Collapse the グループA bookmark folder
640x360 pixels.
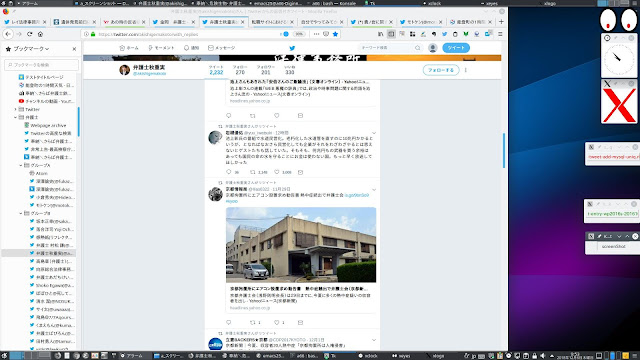21,165
